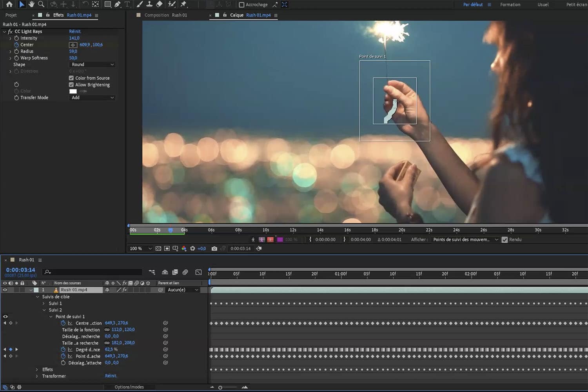Collapse the Suivi 2 tracker
Viewport: 588px width, 392px height.
click(44, 310)
